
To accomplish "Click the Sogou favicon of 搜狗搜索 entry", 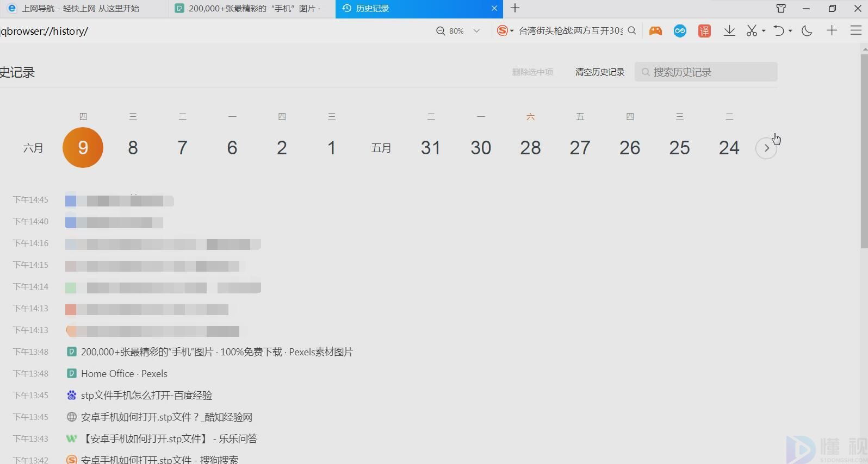I will 71,460.
